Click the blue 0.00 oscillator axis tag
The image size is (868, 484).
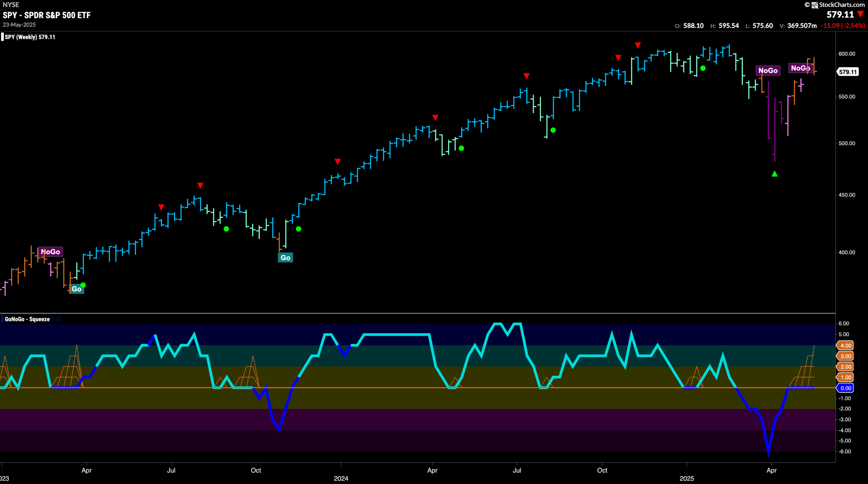845,388
